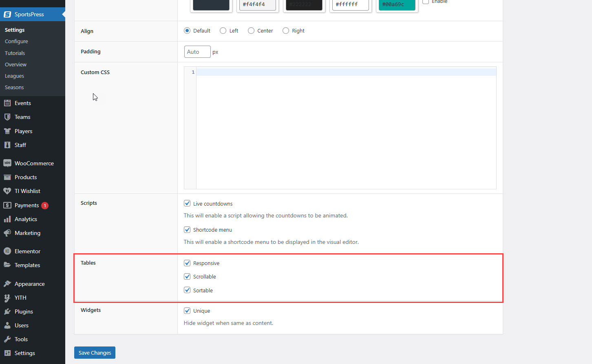Click the Products archive icon
592x364 pixels.
7,177
